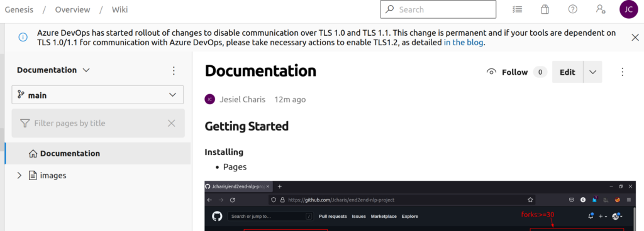The width and height of the screenshot is (644, 231).
Task: Go to Genesis breadcrumb
Action: [x=19, y=9]
